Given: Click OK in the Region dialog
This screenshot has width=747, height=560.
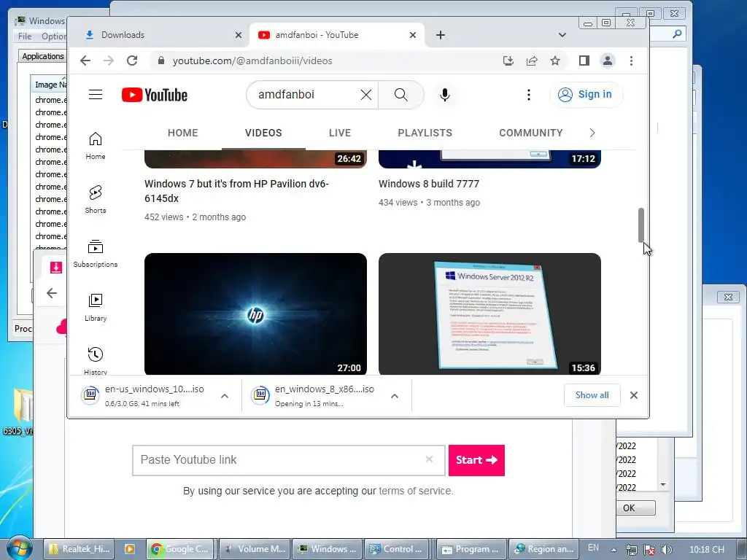Looking at the screenshot, I should tap(635, 507).
